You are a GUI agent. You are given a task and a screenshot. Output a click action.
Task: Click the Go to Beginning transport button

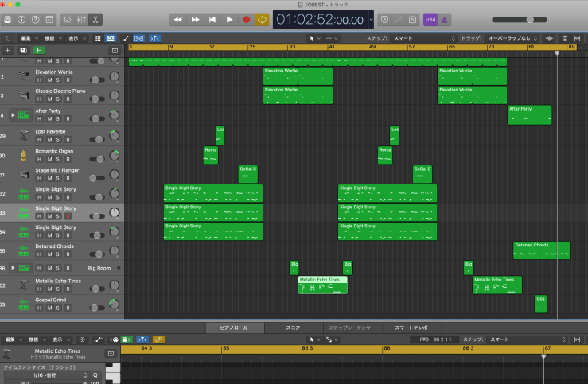[x=212, y=19]
